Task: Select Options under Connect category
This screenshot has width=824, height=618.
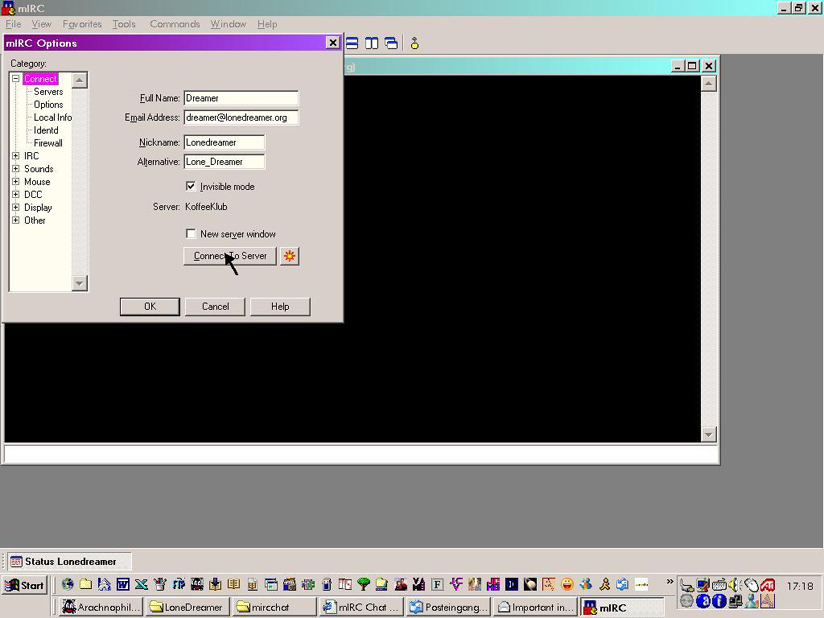Action: coord(48,105)
